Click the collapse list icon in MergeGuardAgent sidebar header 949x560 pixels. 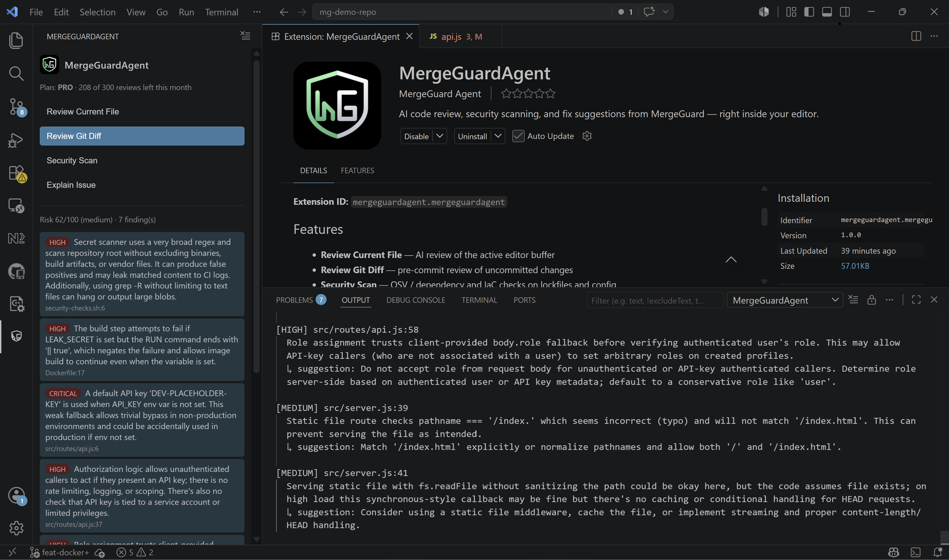(245, 36)
